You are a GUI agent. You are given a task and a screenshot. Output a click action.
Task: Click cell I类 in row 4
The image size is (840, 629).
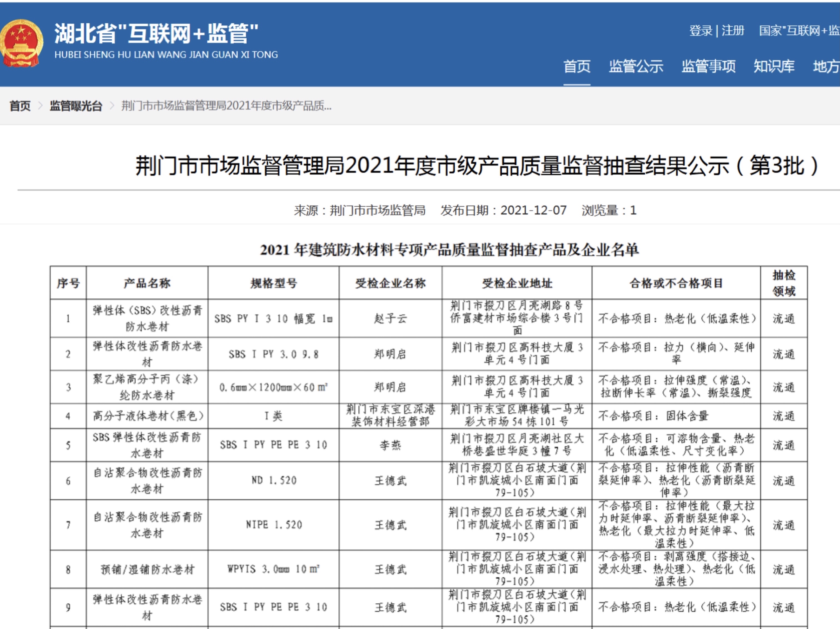point(273,416)
